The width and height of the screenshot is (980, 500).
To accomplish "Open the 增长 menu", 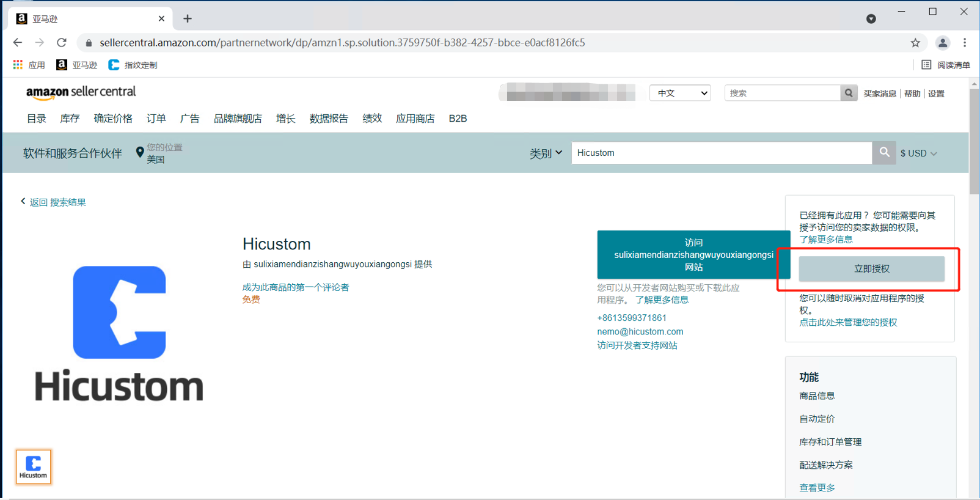I will pyautogui.click(x=285, y=119).
